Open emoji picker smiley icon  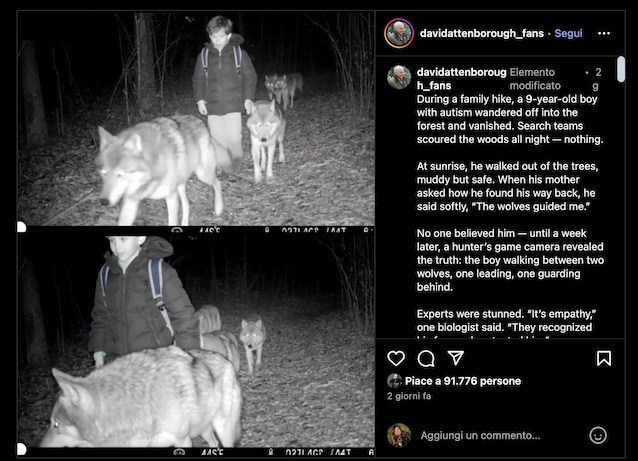pos(598,435)
